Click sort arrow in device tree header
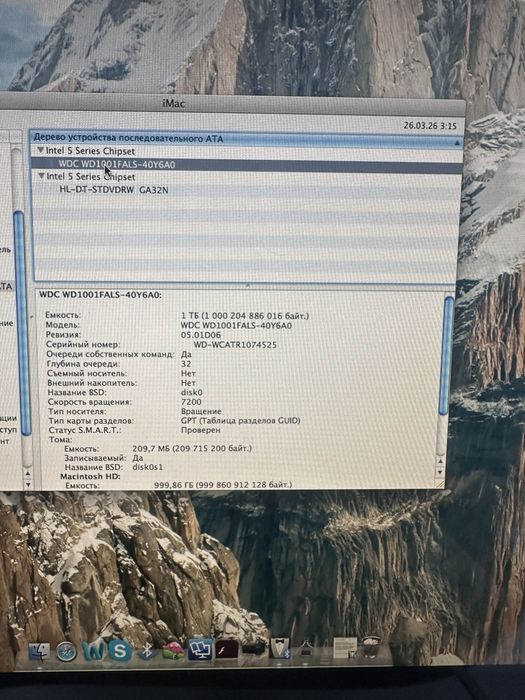 point(457,143)
